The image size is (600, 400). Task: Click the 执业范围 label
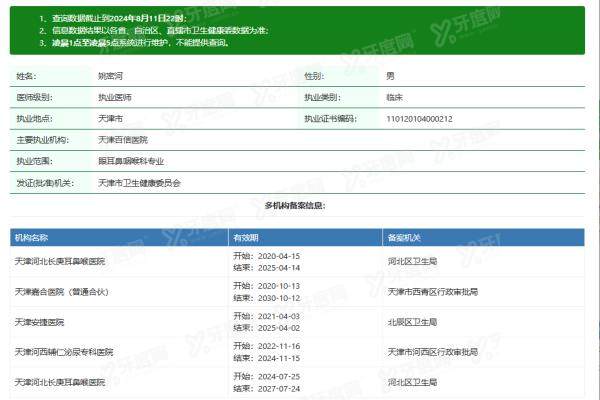coord(34,162)
